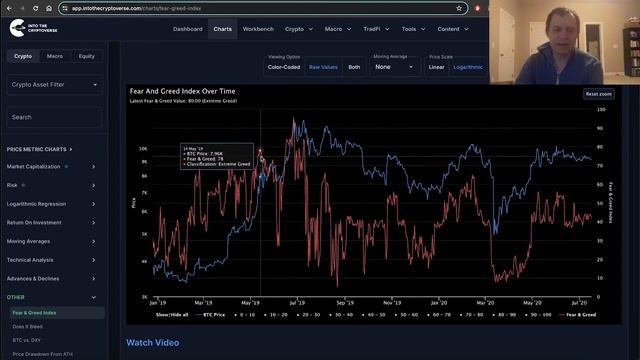Image resolution: width=640 pixels, height=360 pixels.
Task: Click the Into The Cryptoverse logo
Action: (33, 28)
